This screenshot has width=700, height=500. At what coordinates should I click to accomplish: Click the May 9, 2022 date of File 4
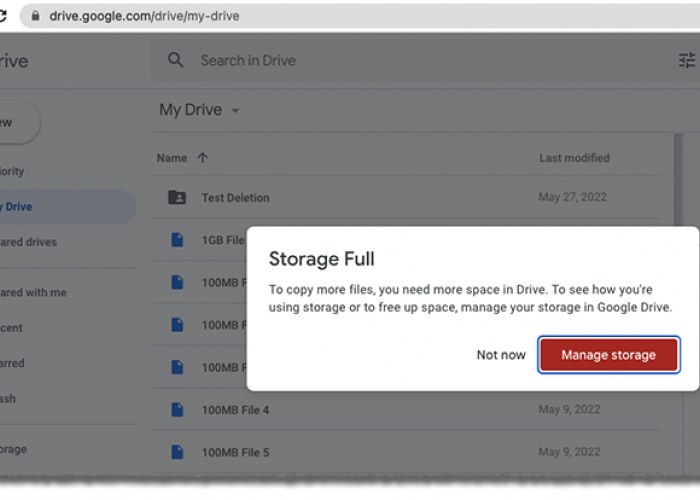569,409
